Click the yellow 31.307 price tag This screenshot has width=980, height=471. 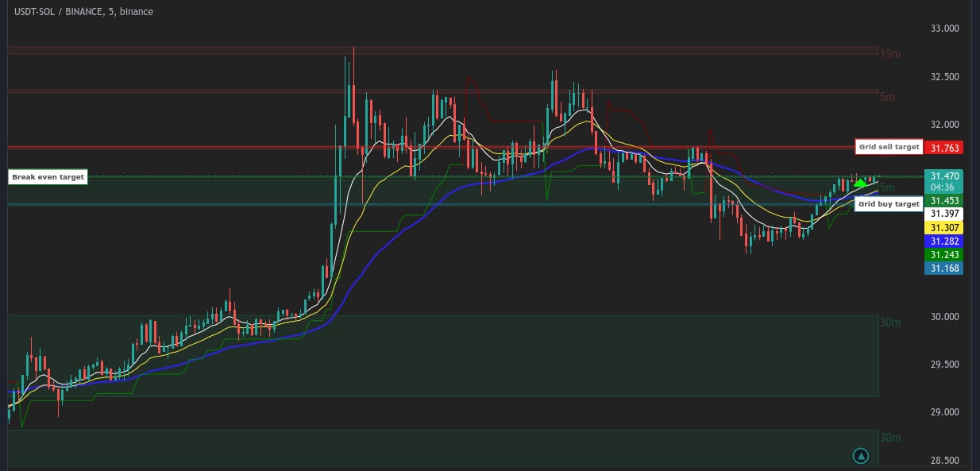click(x=944, y=227)
